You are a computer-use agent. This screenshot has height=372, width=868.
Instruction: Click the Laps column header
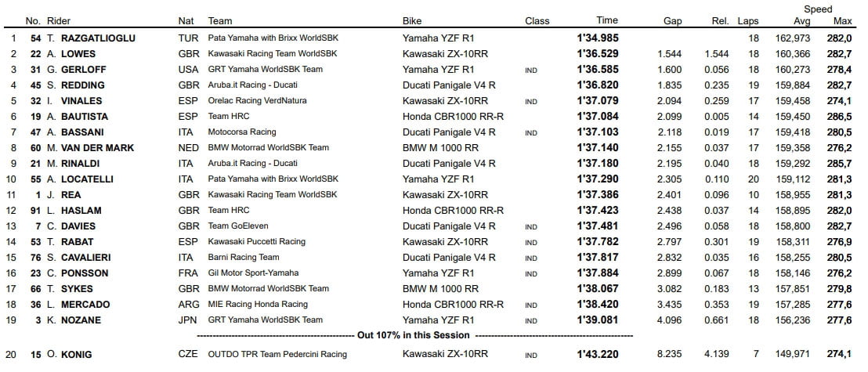[747, 21]
